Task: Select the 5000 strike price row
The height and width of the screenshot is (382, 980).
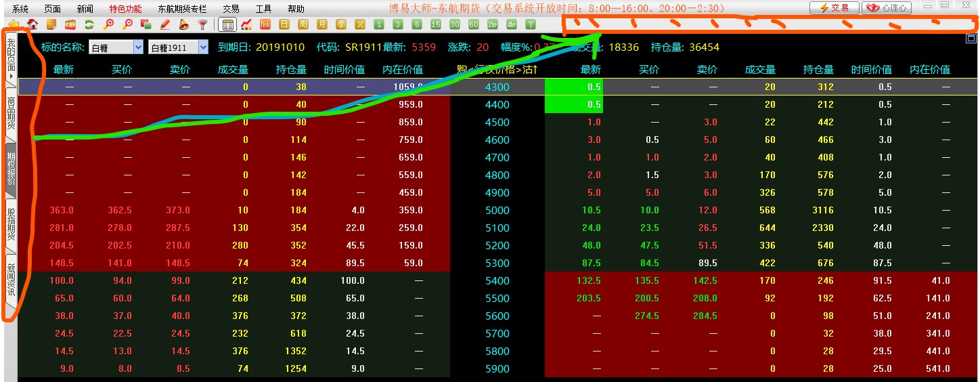Action: (497, 210)
